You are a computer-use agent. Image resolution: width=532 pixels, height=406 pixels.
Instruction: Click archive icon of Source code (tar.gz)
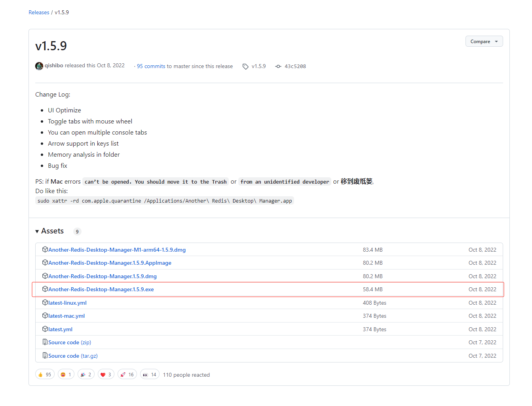pyautogui.click(x=45, y=355)
